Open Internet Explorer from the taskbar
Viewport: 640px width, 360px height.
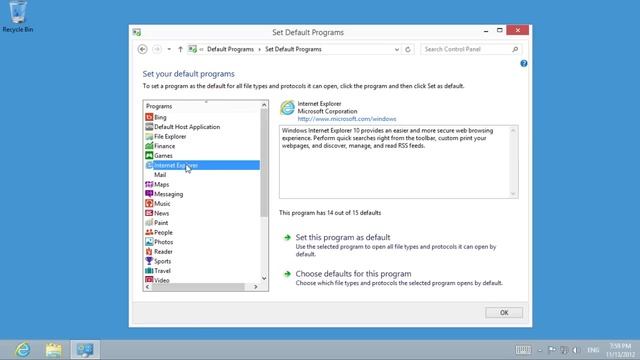coord(23,350)
